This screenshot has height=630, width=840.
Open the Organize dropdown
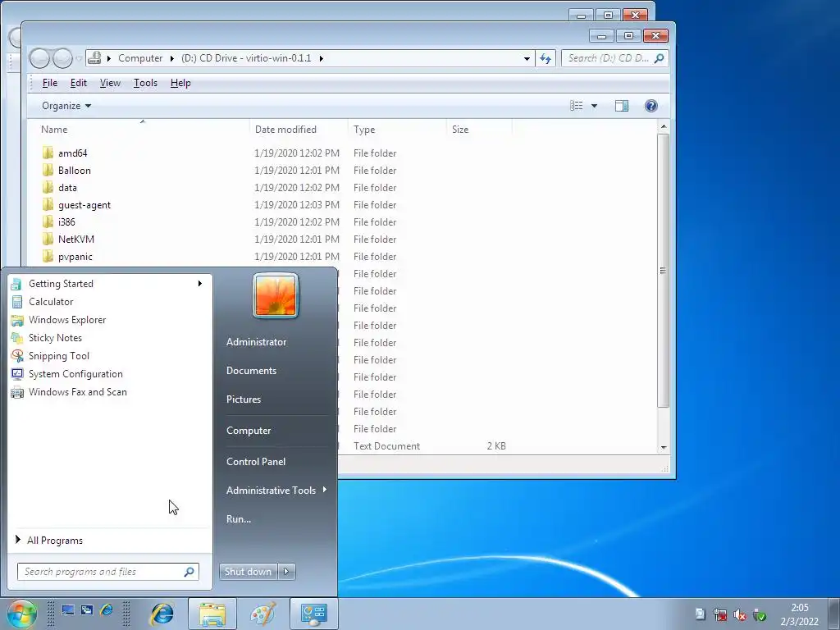(x=66, y=106)
